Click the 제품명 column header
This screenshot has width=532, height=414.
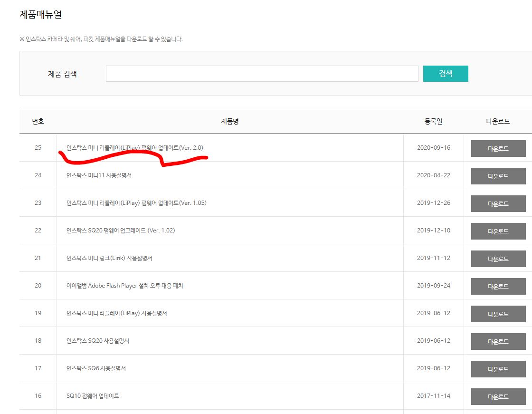(230, 121)
